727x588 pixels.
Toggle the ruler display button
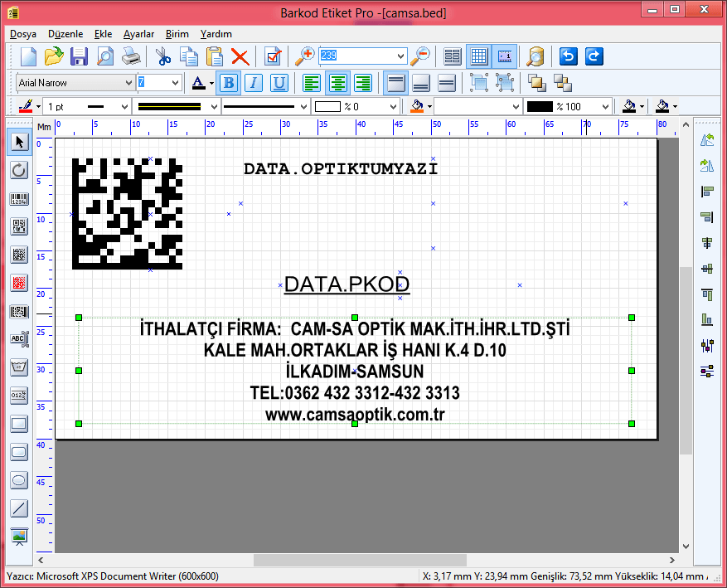pyautogui.click(x=505, y=56)
